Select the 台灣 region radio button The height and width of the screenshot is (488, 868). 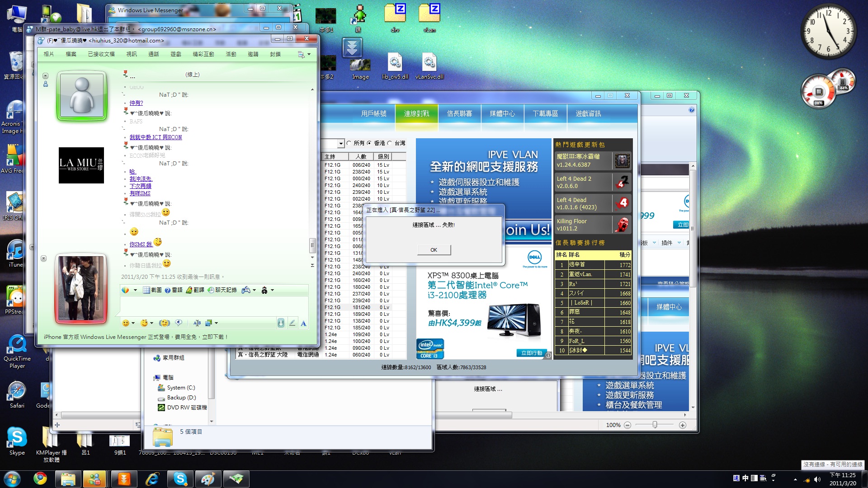coord(390,143)
